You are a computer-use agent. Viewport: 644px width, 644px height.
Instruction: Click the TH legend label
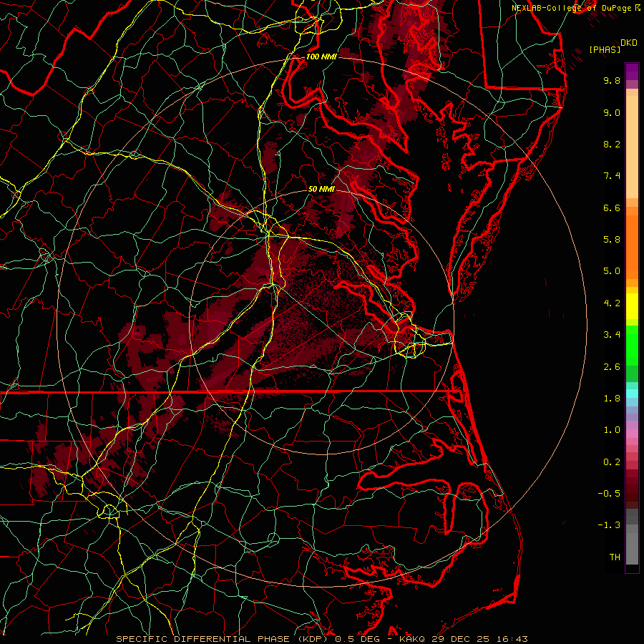coord(615,557)
